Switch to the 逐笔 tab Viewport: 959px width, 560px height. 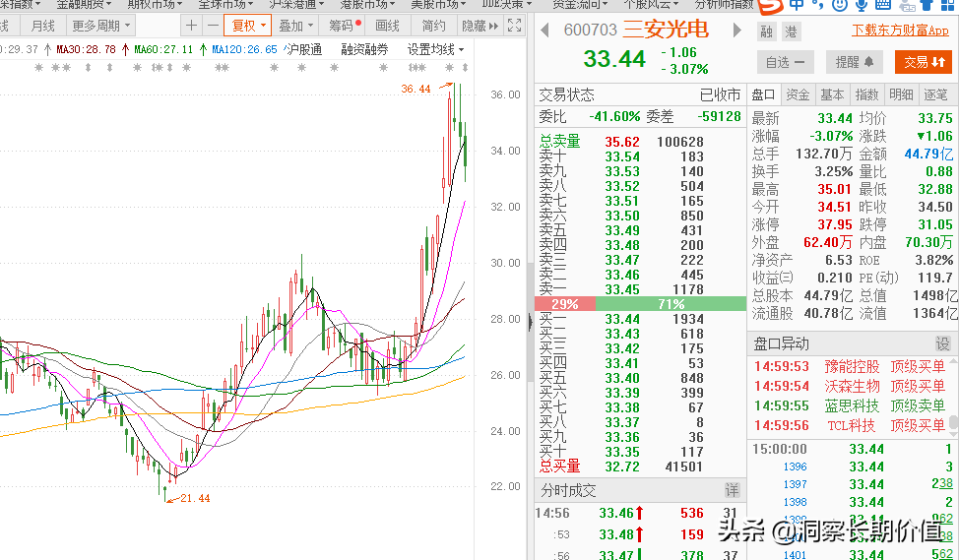tap(935, 94)
